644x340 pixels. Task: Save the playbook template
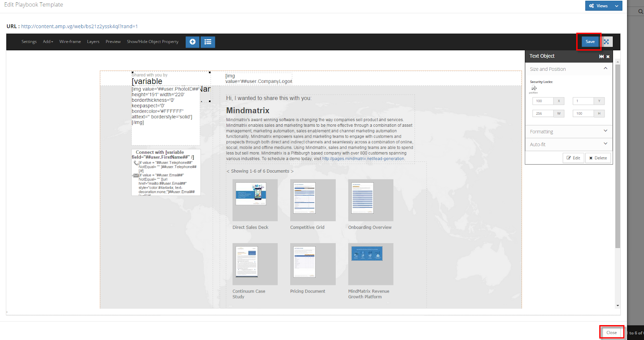click(x=590, y=42)
